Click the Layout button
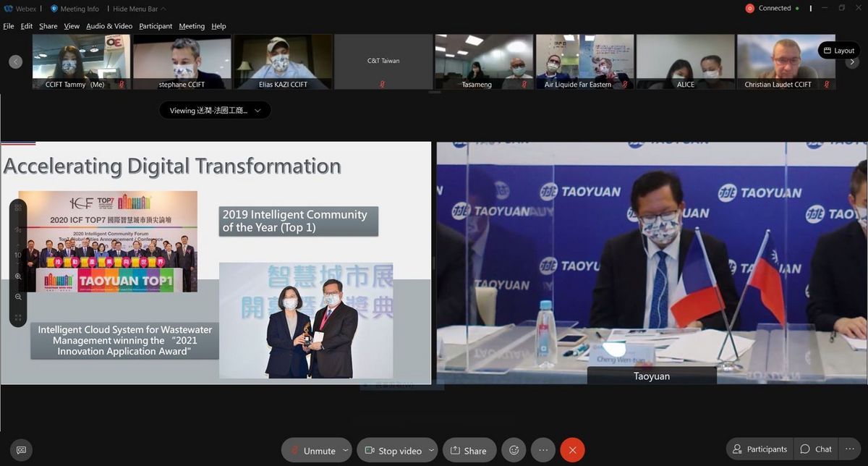The height and width of the screenshot is (466, 868). (838, 51)
